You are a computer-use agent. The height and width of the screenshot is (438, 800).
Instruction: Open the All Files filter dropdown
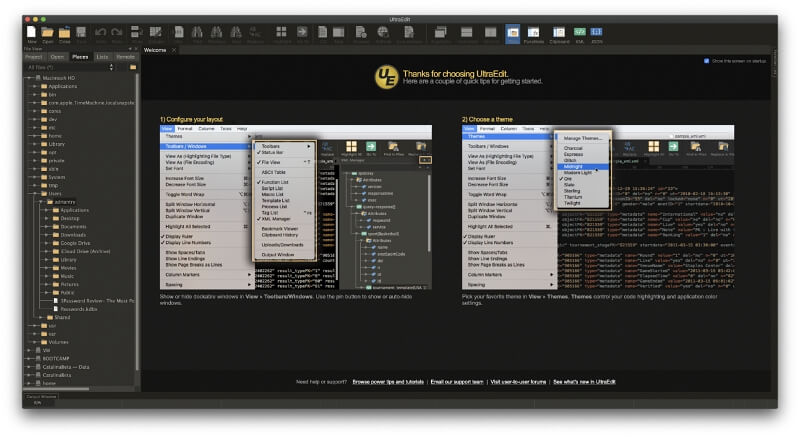(70, 67)
